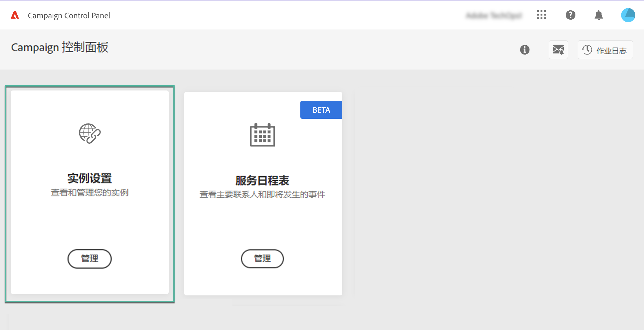The height and width of the screenshot is (330, 644).
Task: Click the 查看主要联系人和即将发生的事件 description
Action: (262, 194)
